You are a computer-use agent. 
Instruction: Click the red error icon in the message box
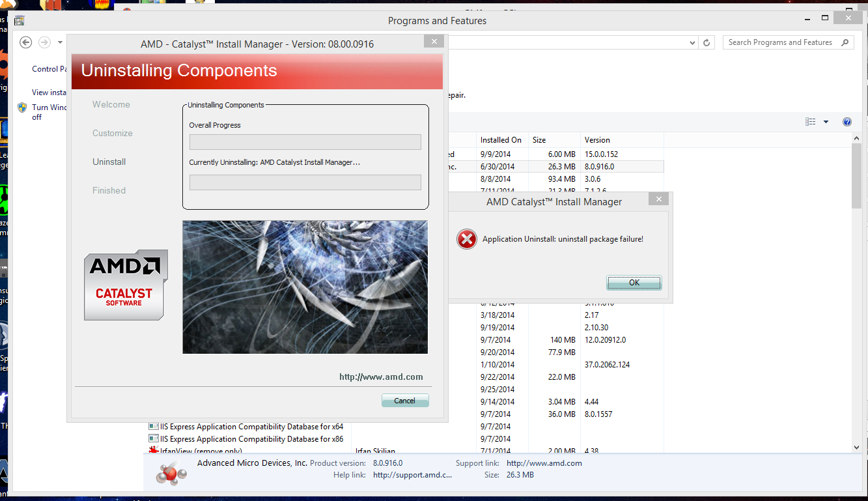[x=467, y=240]
